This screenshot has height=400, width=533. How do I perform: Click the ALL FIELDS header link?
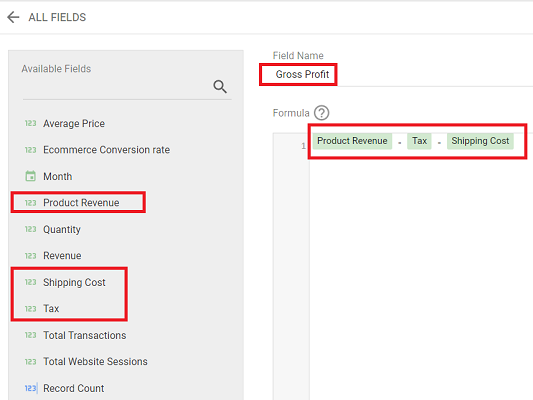pyautogui.click(x=57, y=17)
